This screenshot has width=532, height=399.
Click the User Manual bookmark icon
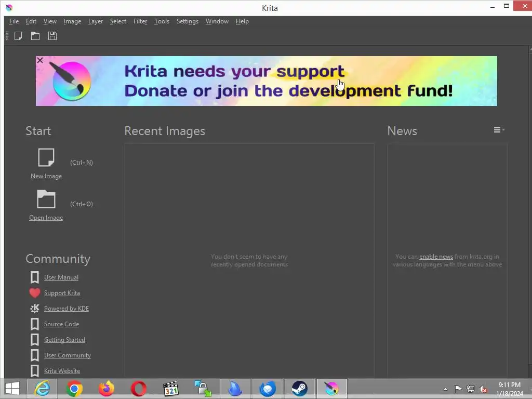coord(35,277)
